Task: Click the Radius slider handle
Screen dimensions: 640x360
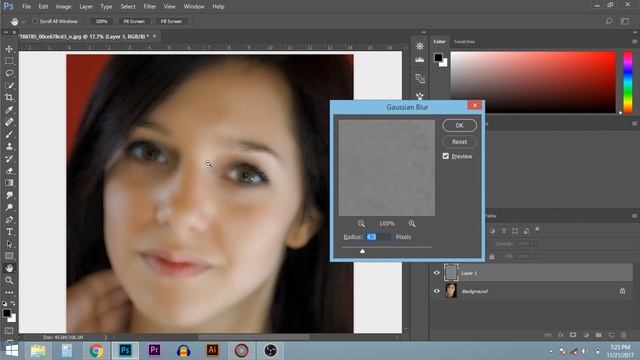Action: [x=362, y=251]
